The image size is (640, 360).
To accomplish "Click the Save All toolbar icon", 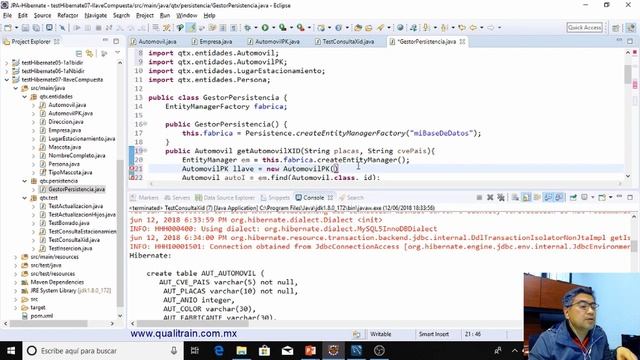I will tap(36, 28).
